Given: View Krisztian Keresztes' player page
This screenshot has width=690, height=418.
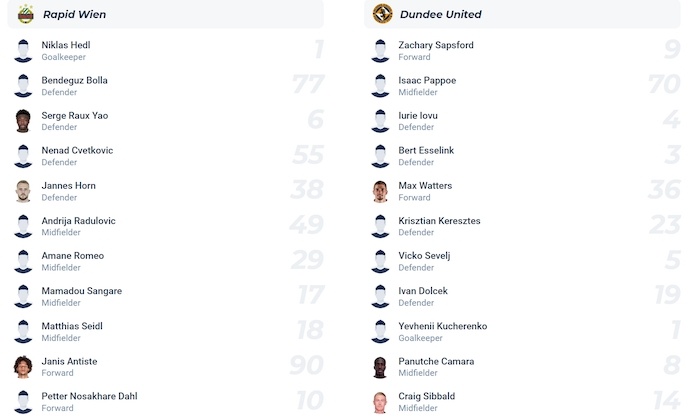Looking at the screenshot, I should coord(439,220).
